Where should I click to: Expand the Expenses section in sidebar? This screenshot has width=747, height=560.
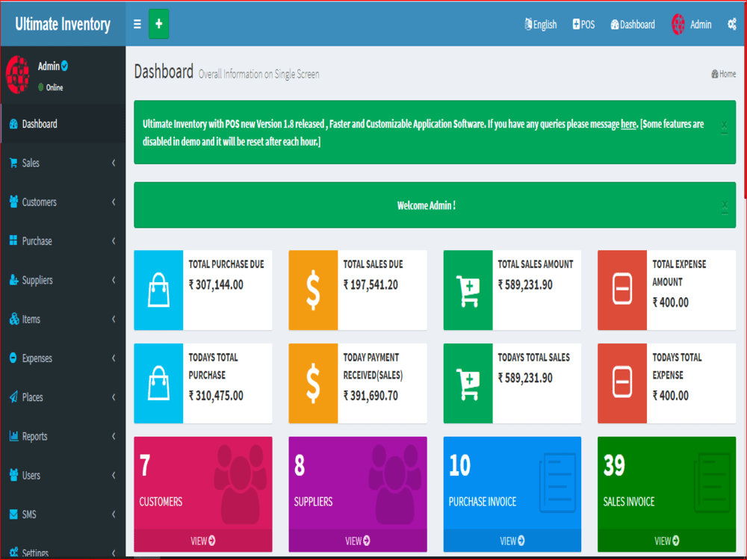coord(13,358)
